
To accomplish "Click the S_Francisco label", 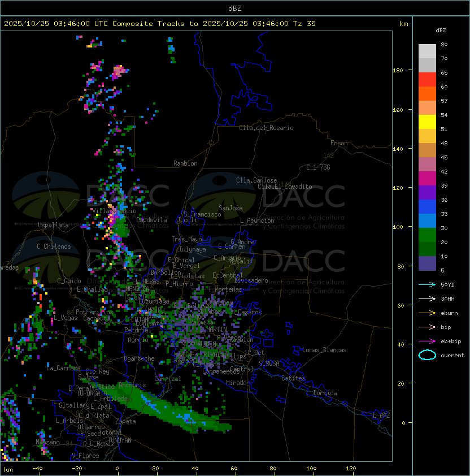I will pyautogui.click(x=202, y=214).
